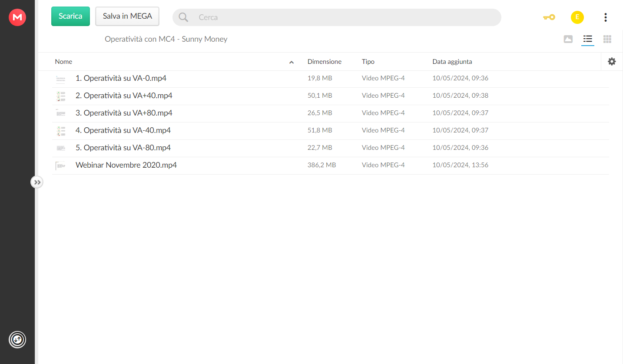Toggle the sort arrow next to Nome
The height and width of the screenshot is (364, 623).
292,62
